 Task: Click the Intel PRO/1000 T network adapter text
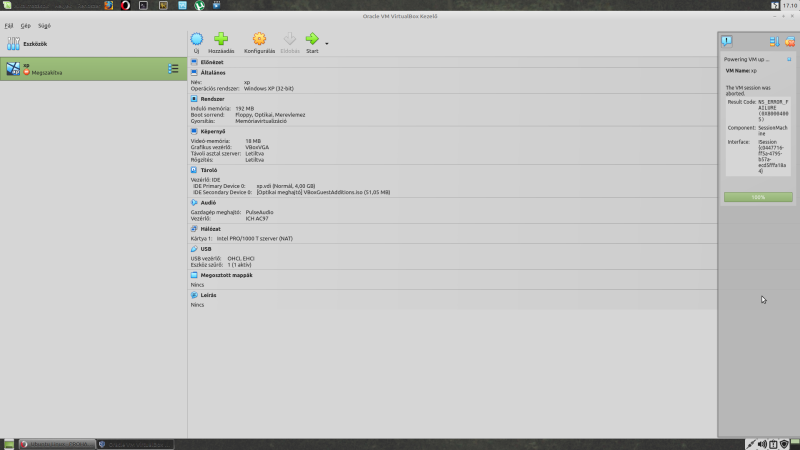[x=255, y=239]
